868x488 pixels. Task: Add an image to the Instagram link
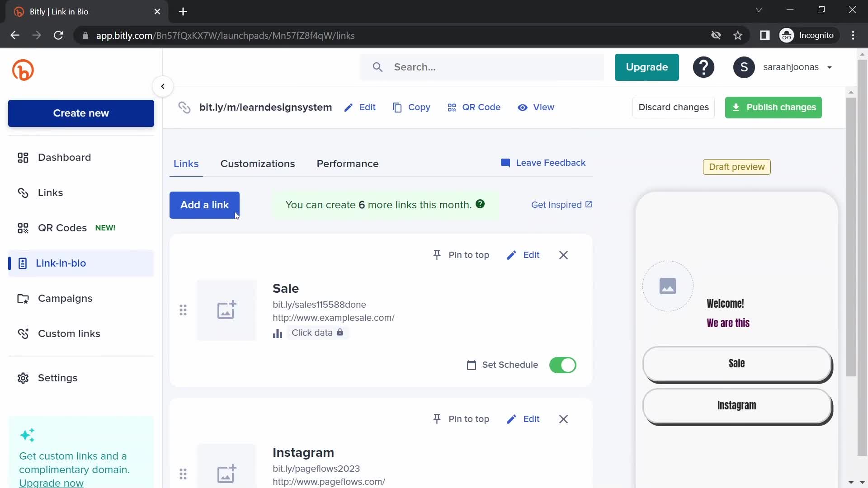pyautogui.click(x=226, y=466)
